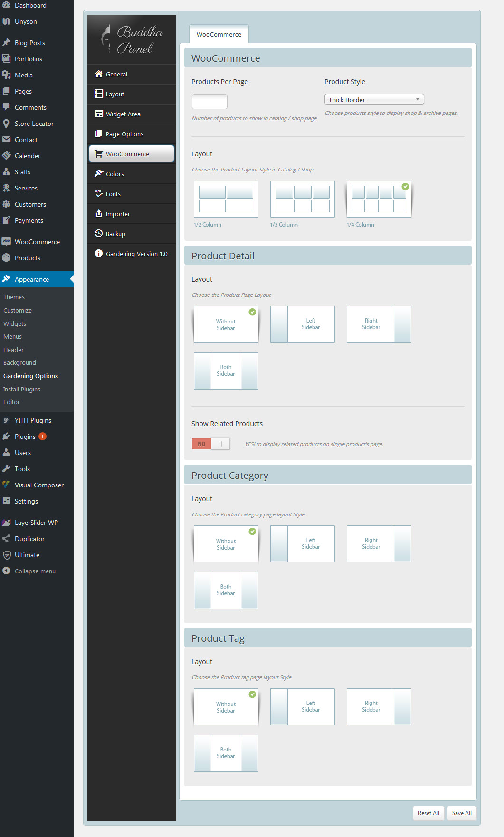Click the Staffs person icon
This screenshot has height=837, width=504.
pyautogui.click(x=6, y=172)
